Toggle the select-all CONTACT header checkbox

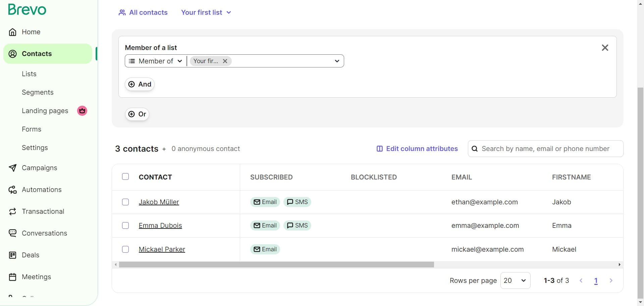coord(125,176)
